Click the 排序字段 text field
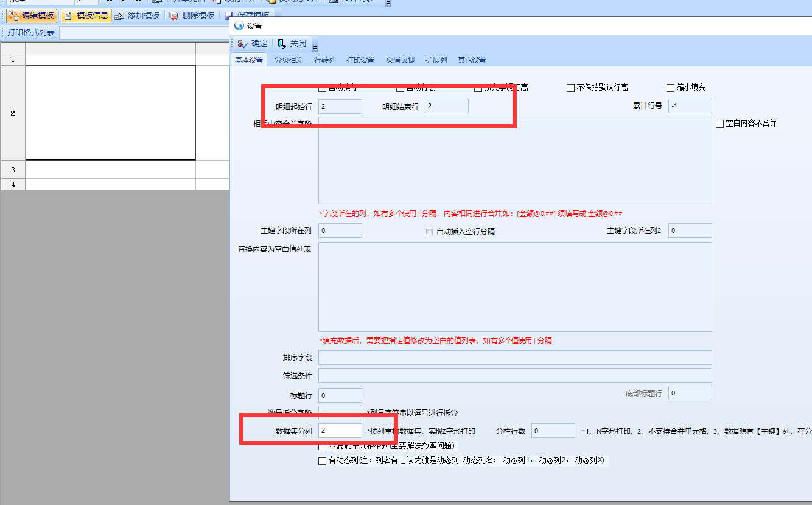Image resolution: width=812 pixels, height=505 pixels. click(x=514, y=358)
